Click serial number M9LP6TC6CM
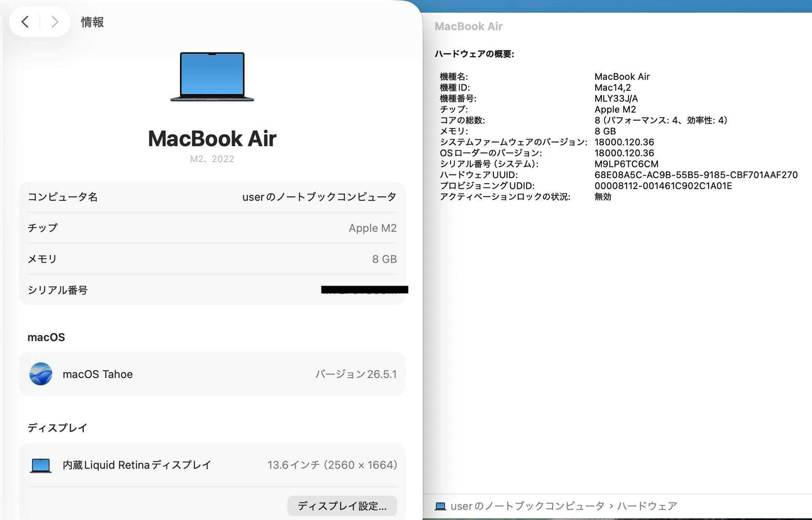 pos(627,164)
